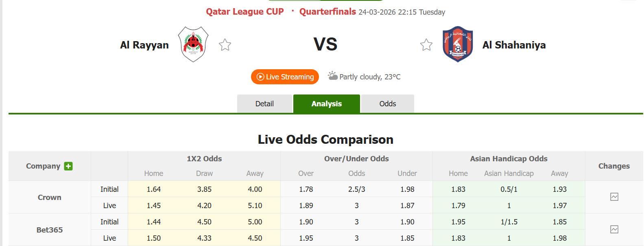Click Bet365's initial draw odds 4.50
This screenshot has width=644, height=246.
pyautogui.click(x=204, y=222)
